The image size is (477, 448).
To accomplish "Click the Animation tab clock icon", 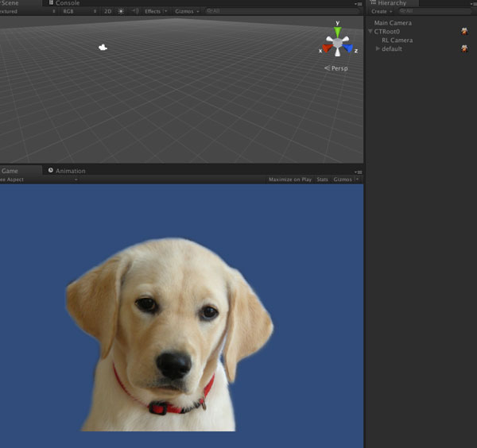I will 51,170.
